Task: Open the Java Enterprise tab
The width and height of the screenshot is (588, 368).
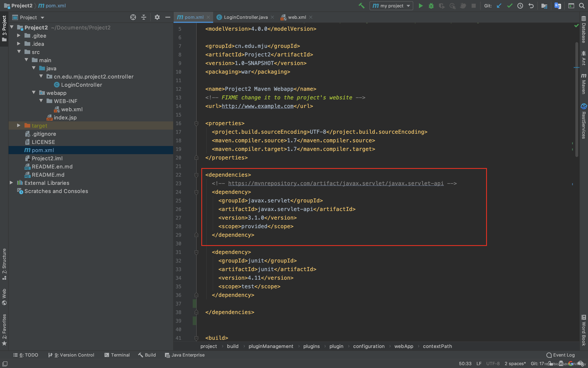Action: [x=185, y=355]
